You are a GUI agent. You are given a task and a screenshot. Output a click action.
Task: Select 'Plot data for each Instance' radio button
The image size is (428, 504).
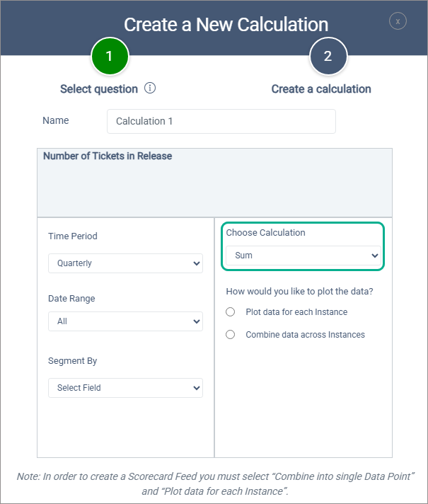230,312
